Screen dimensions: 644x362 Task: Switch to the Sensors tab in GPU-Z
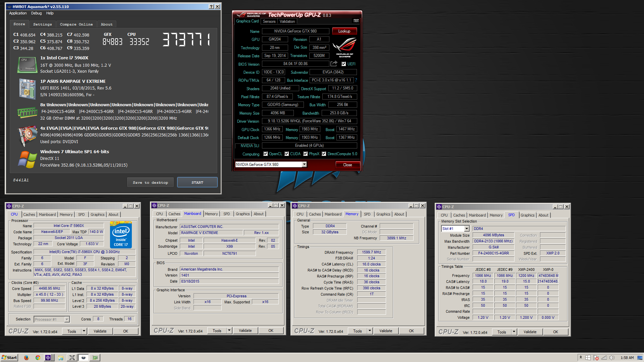269,21
